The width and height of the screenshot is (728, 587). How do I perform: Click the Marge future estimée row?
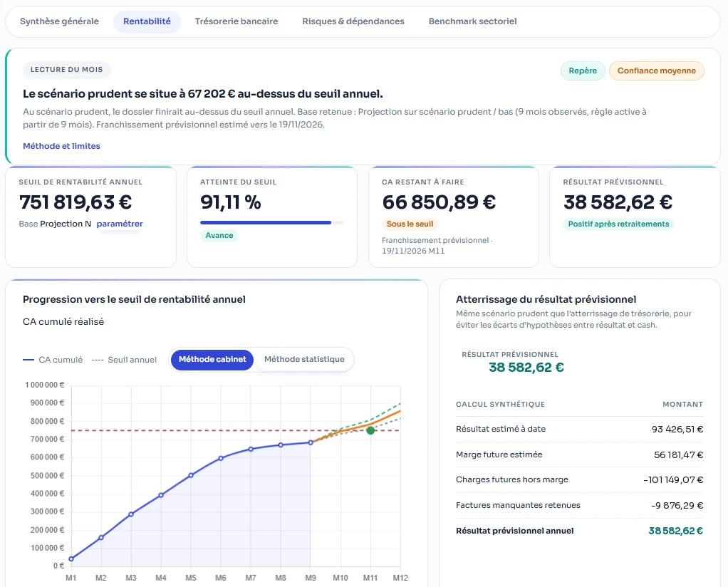click(x=579, y=454)
